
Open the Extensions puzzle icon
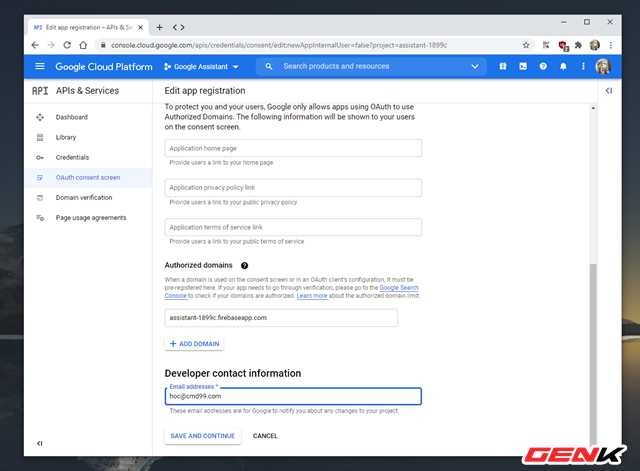point(578,45)
